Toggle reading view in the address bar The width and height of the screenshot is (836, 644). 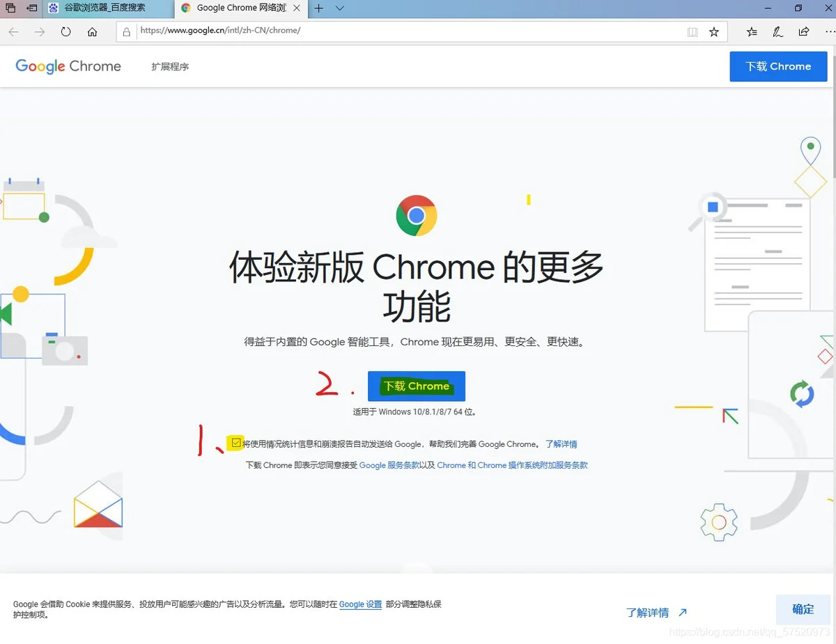[692, 32]
